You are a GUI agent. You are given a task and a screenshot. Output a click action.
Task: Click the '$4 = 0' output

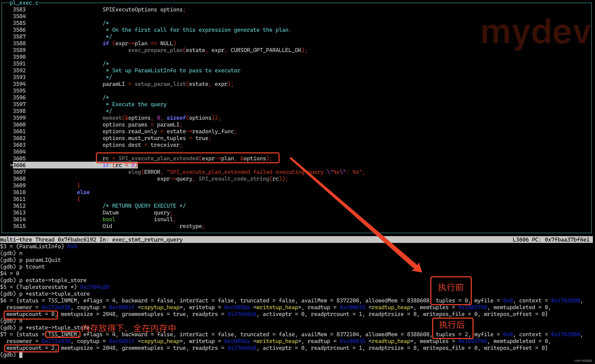click(10, 273)
